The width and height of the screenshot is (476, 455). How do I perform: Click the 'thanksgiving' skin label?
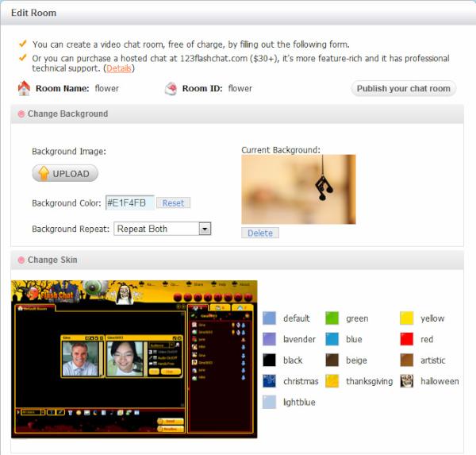click(370, 381)
